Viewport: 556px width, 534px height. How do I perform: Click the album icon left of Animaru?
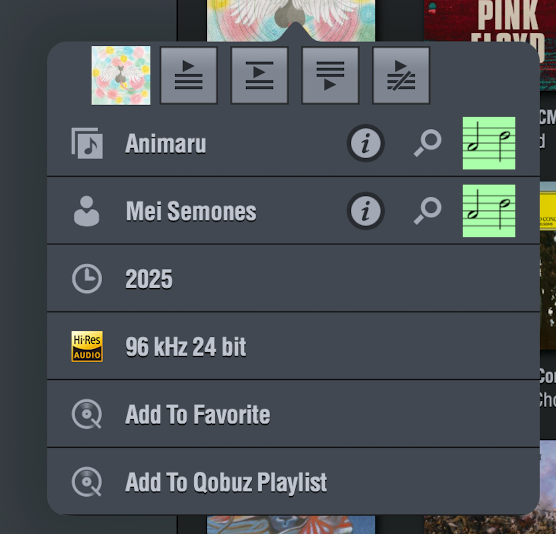click(87, 143)
